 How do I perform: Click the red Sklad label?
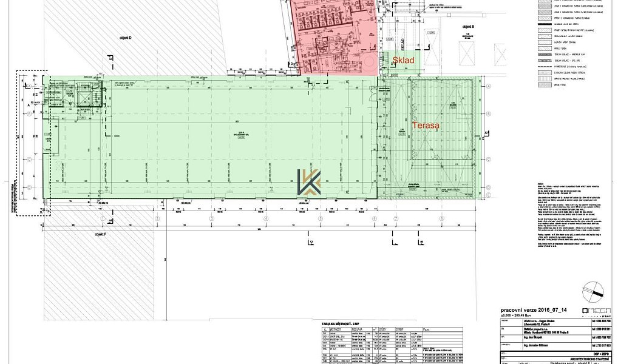[x=404, y=60]
